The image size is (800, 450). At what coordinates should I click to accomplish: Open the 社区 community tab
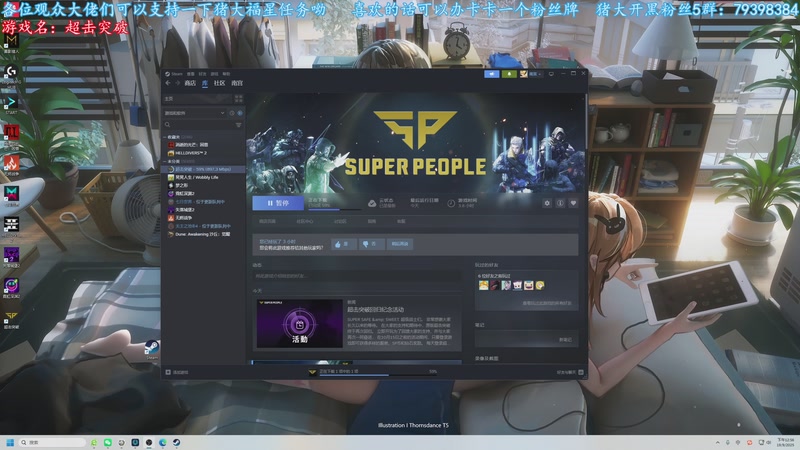coord(219,83)
